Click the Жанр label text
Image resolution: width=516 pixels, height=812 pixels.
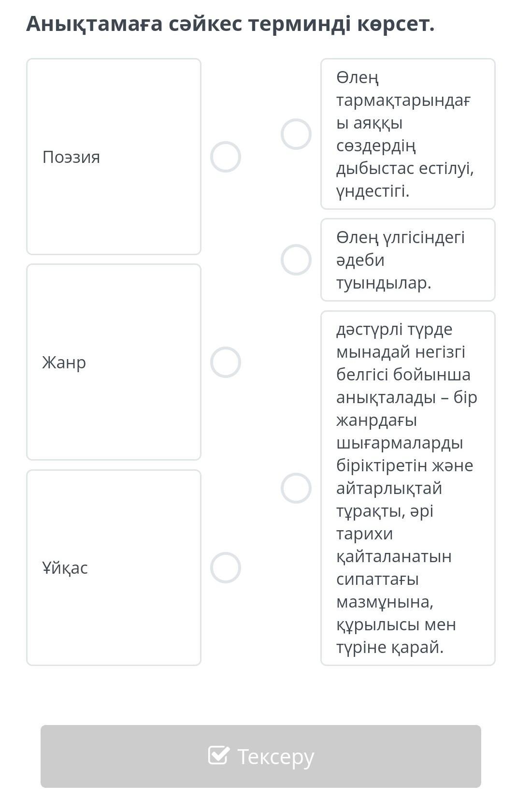pos(64,362)
